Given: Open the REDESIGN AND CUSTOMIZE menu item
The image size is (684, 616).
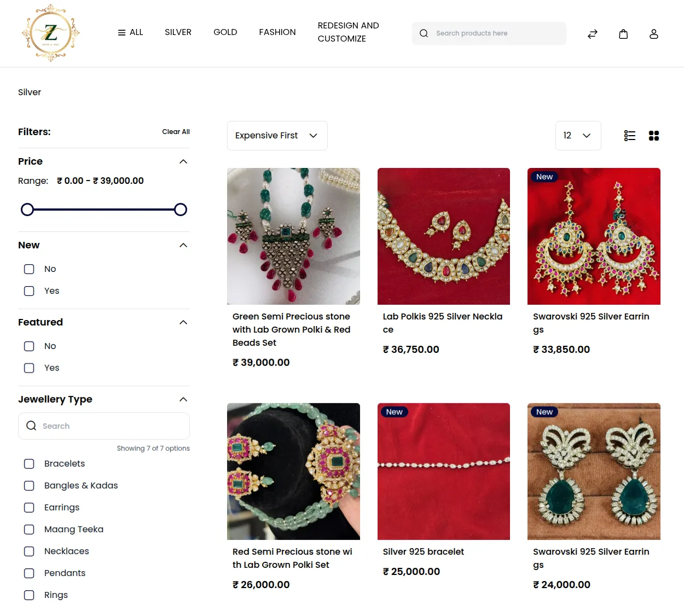Looking at the screenshot, I should click(x=348, y=32).
